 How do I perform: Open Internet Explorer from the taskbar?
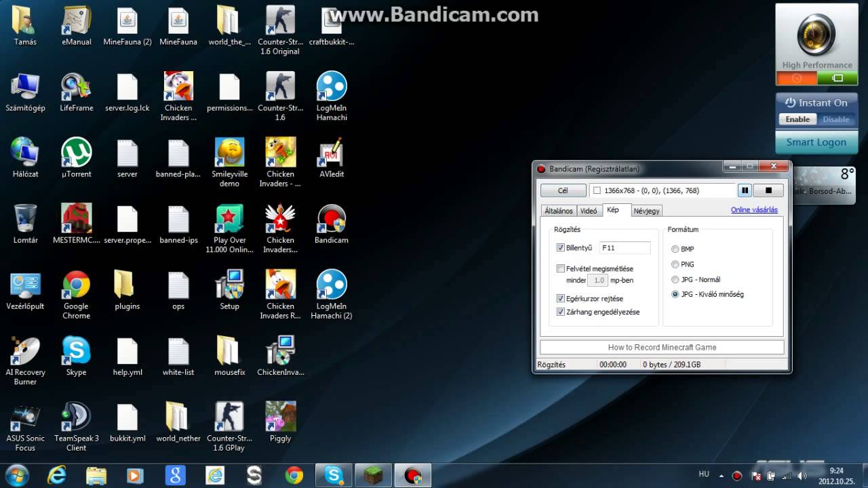(57, 475)
